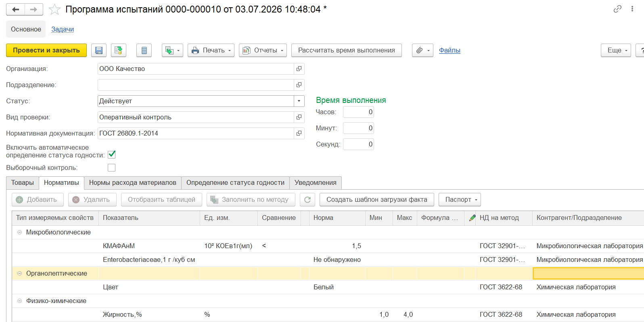This screenshot has width=644, height=322.
Task: Click the Вид проверки field Оперативный контроль
Action: (196, 117)
